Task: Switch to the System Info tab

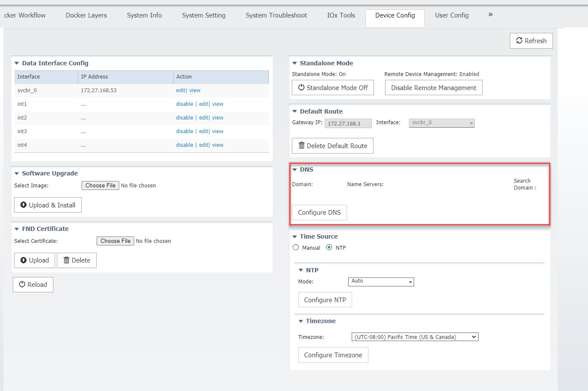Action: point(144,15)
